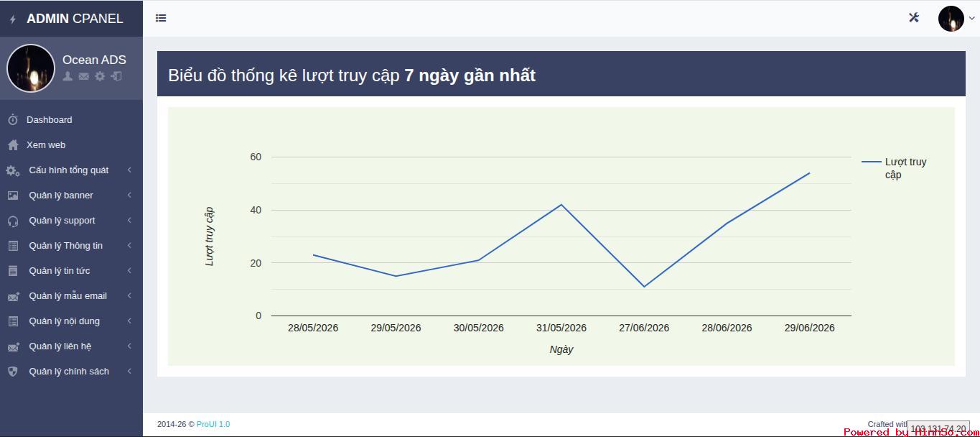Click the user profile icon under Ocean ADS
Viewport: 980px width, 437px height.
[x=67, y=76]
